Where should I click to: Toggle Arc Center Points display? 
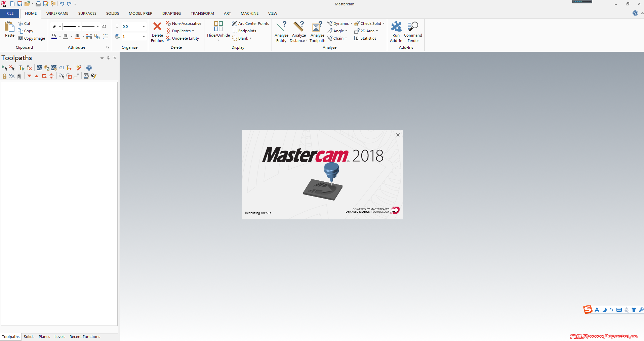[250, 24]
